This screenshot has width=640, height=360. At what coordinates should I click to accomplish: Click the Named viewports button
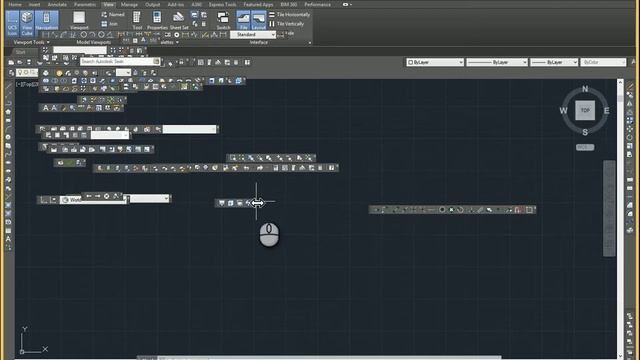pyautogui.click(x=113, y=15)
